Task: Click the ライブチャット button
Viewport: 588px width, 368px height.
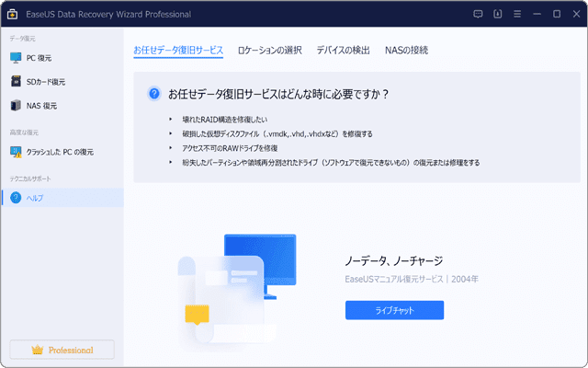Action: point(394,310)
